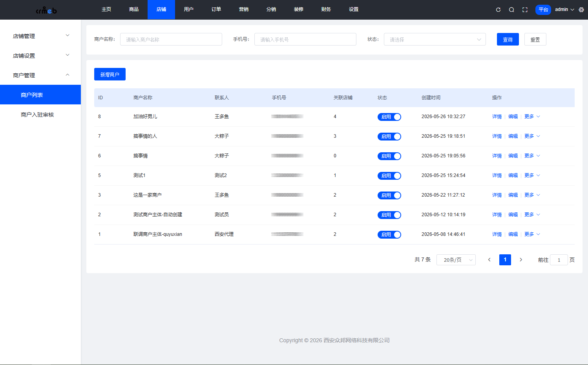Open the 状态 select dropdown

tap(435, 39)
